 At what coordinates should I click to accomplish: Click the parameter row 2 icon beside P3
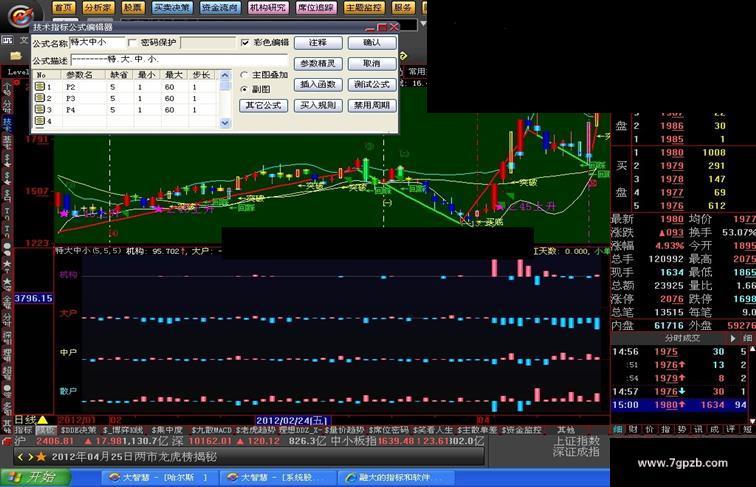[x=40, y=98]
